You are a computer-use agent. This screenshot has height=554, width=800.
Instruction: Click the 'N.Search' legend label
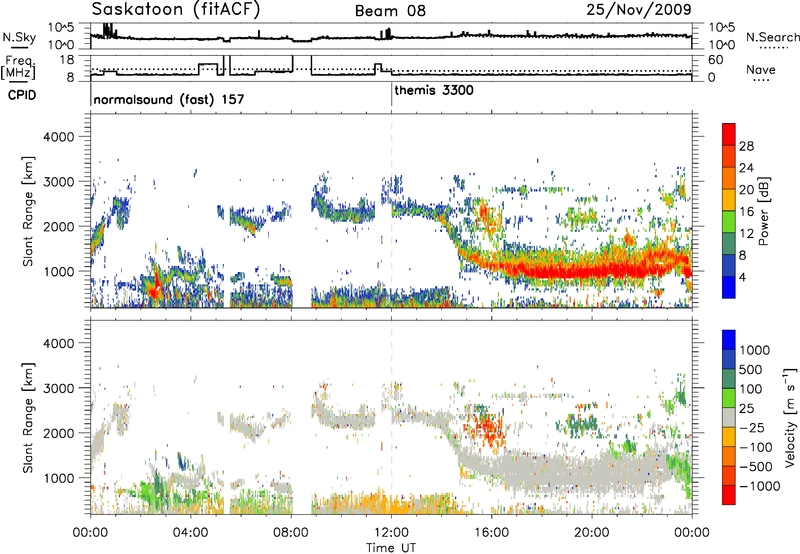tap(772, 37)
